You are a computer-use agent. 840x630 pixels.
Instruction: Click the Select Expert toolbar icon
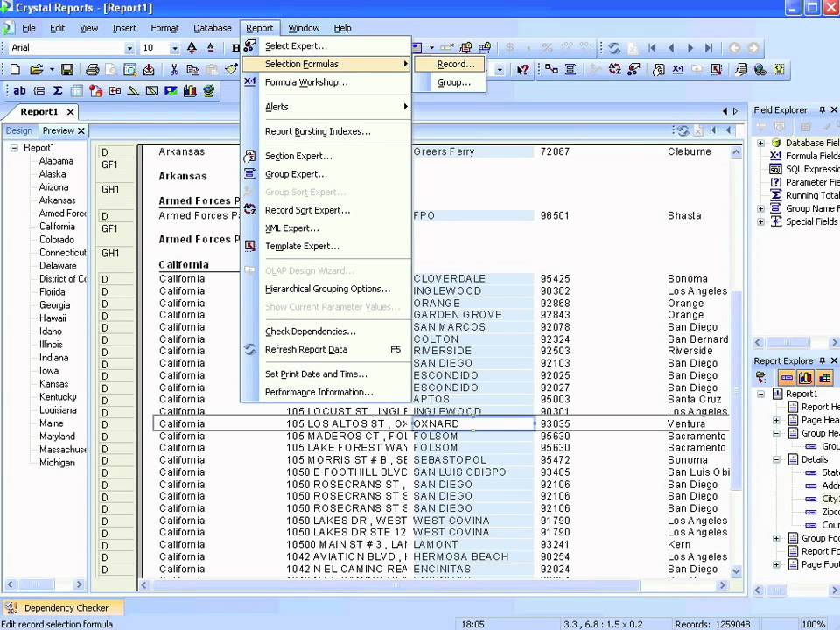point(633,70)
